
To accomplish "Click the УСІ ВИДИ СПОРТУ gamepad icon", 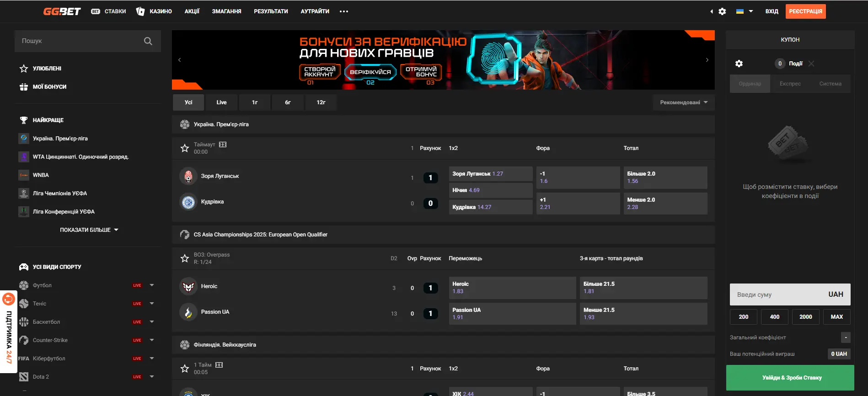I will [x=24, y=267].
